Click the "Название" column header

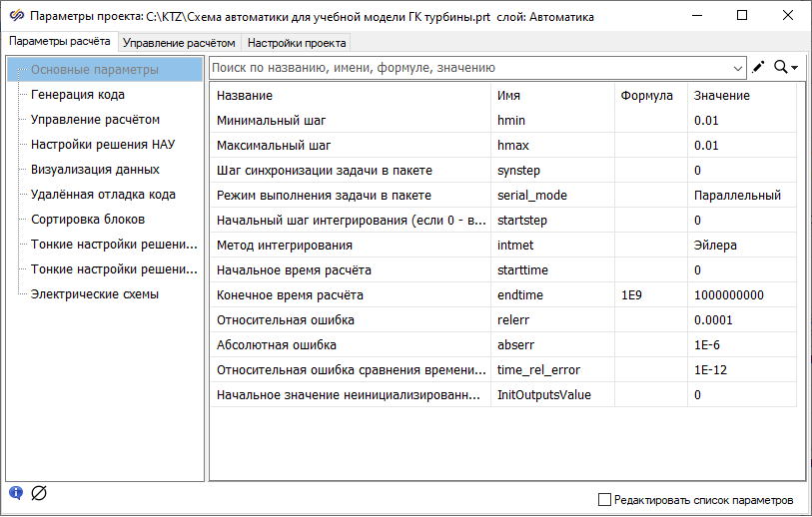click(245, 95)
